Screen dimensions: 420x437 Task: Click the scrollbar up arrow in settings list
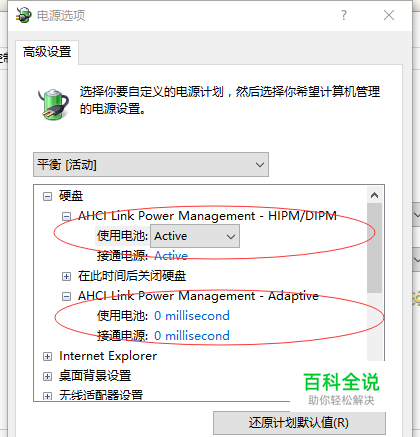click(374, 195)
